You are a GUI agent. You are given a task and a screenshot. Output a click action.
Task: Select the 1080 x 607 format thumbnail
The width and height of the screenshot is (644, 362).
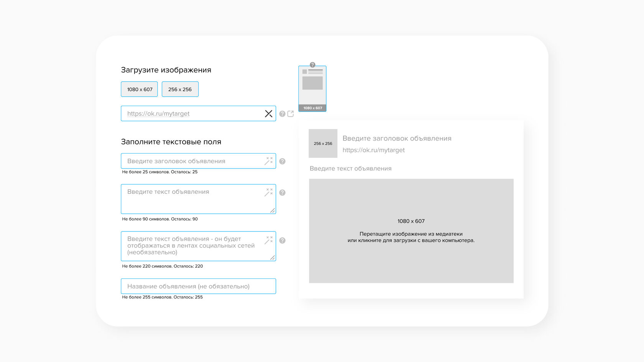coord(312,89)
